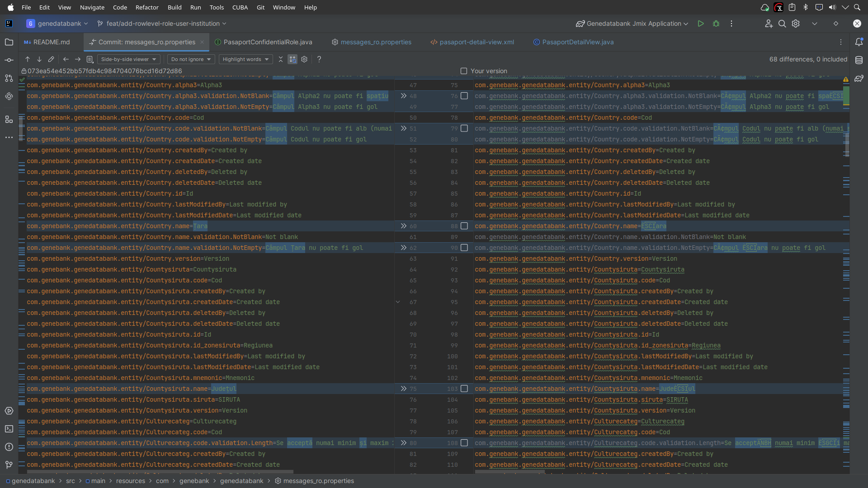Accept left change at line 80
This screenshot has width=868, height=488.
click(403, 443)
